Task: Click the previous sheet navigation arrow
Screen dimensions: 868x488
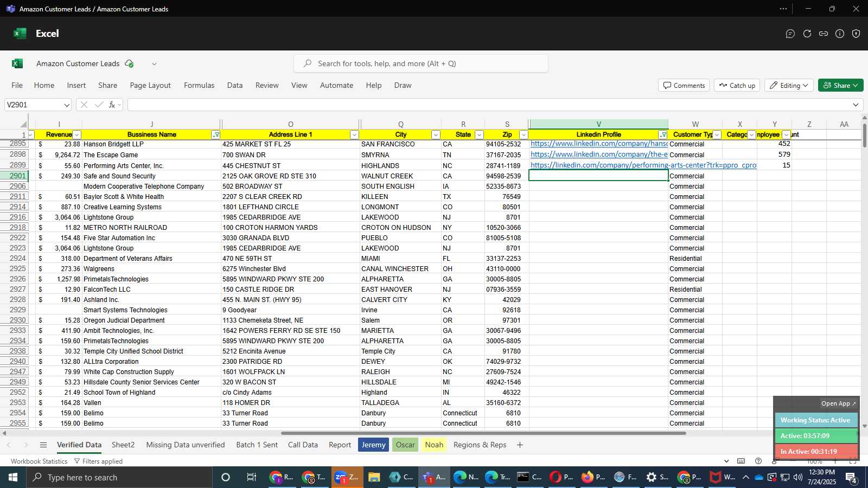Action: pos(9,445)
